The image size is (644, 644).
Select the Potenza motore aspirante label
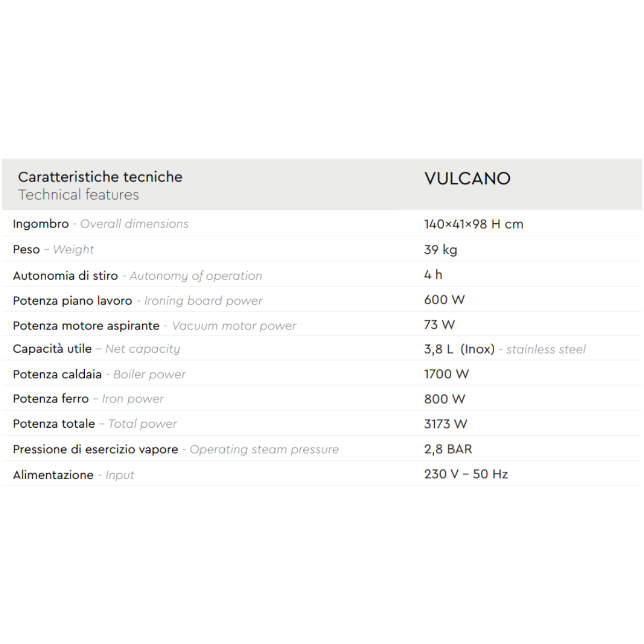[x=154, y=326]
